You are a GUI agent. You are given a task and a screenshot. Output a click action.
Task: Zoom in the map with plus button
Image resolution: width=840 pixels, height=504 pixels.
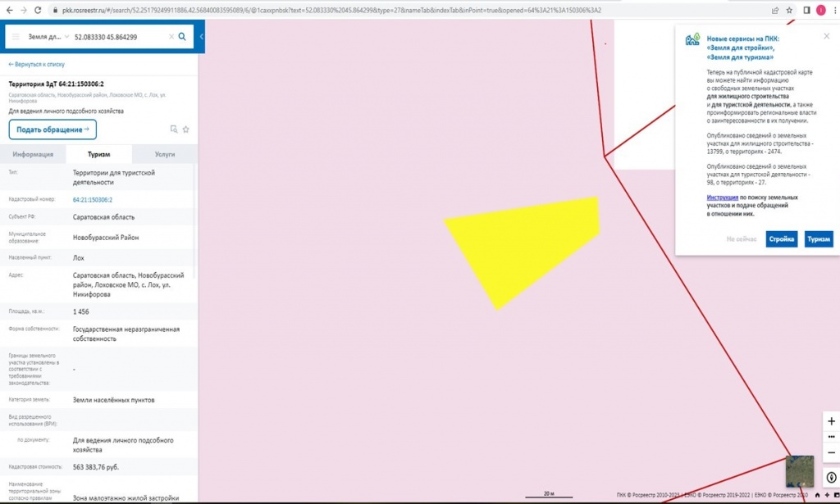tap(831, 421)
